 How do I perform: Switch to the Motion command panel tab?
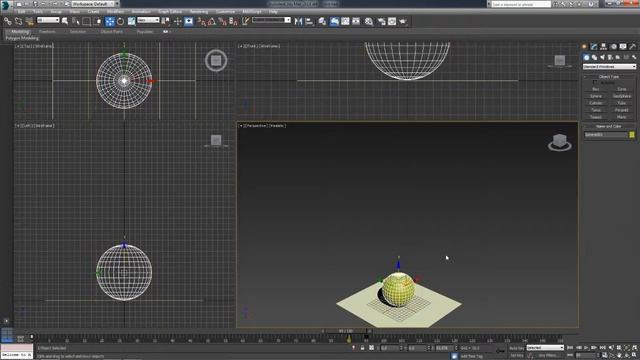click(613, 47)
